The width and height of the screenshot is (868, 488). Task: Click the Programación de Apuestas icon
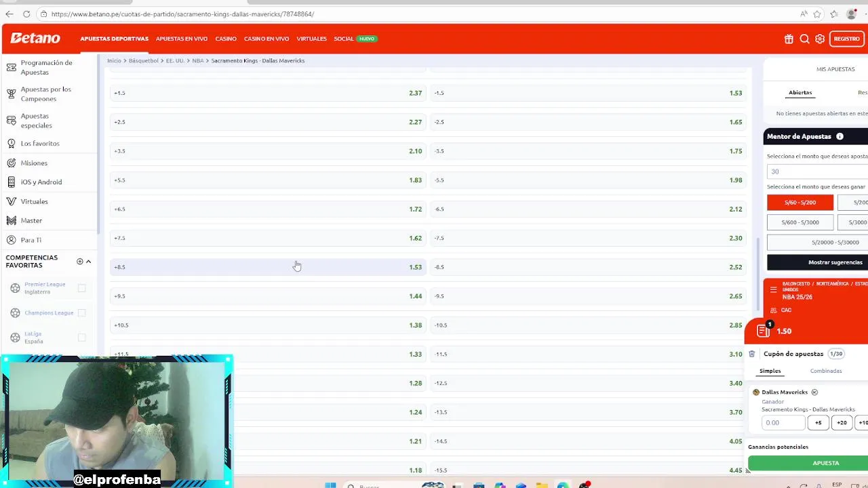(x=11, y=67)
